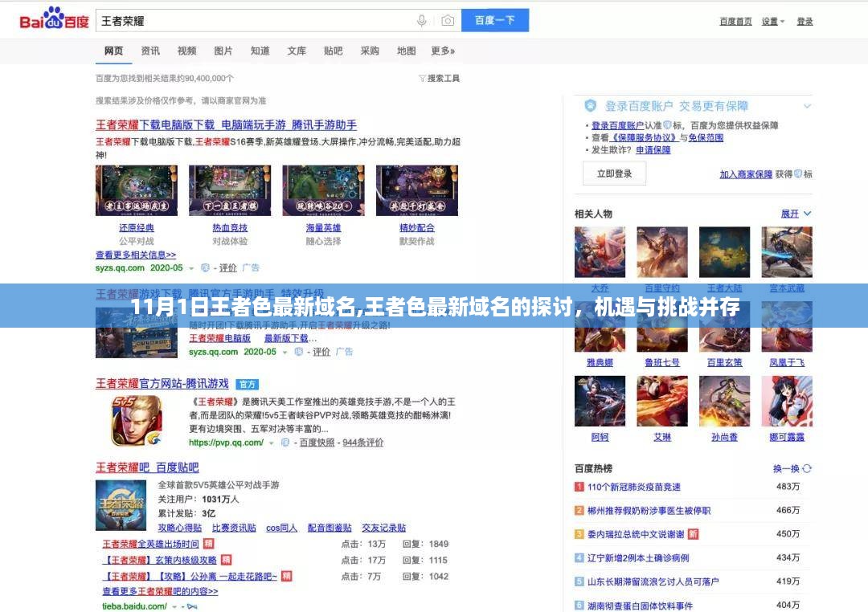Click the Tieba forum avatar image
Image resolution: width=868 pixels, height=612 pixels.
pos(121,505)
